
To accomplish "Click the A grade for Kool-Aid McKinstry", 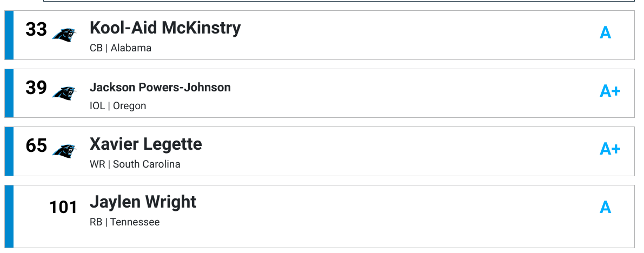I will click(606, 32).
